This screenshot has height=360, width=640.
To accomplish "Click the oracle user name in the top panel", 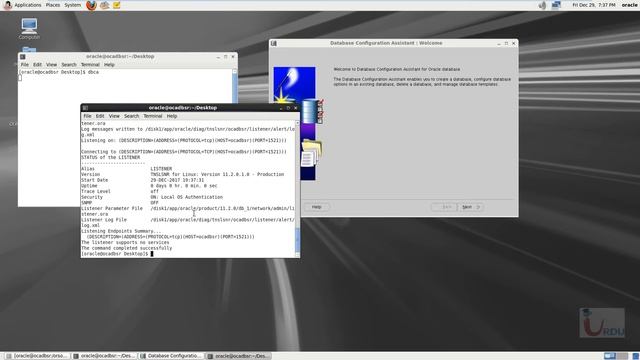I will [x=629, y=5].
